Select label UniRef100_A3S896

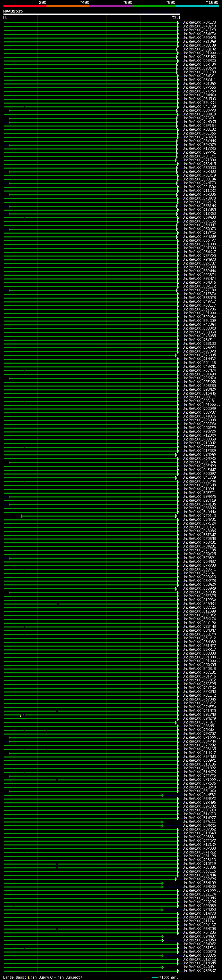coord(199,508)
